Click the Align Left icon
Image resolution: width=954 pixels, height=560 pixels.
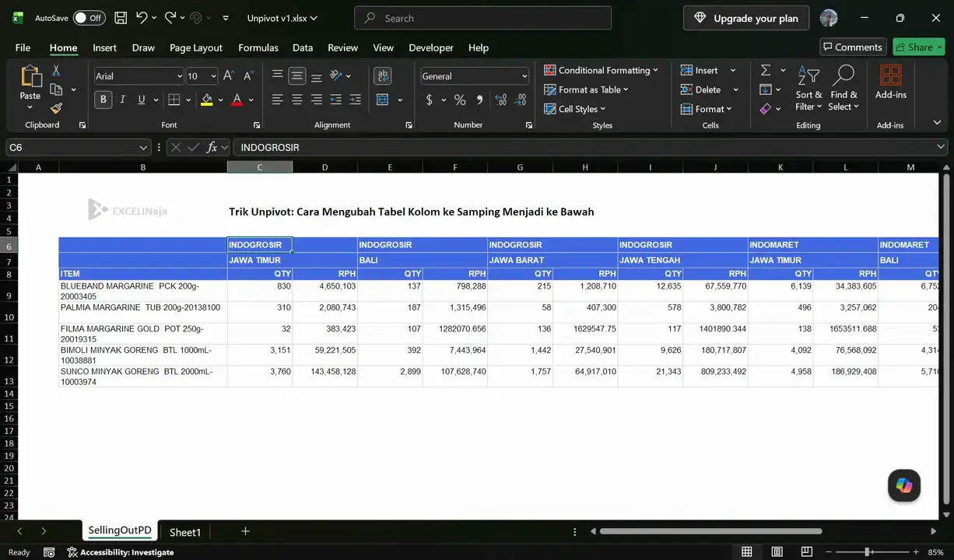277,100
